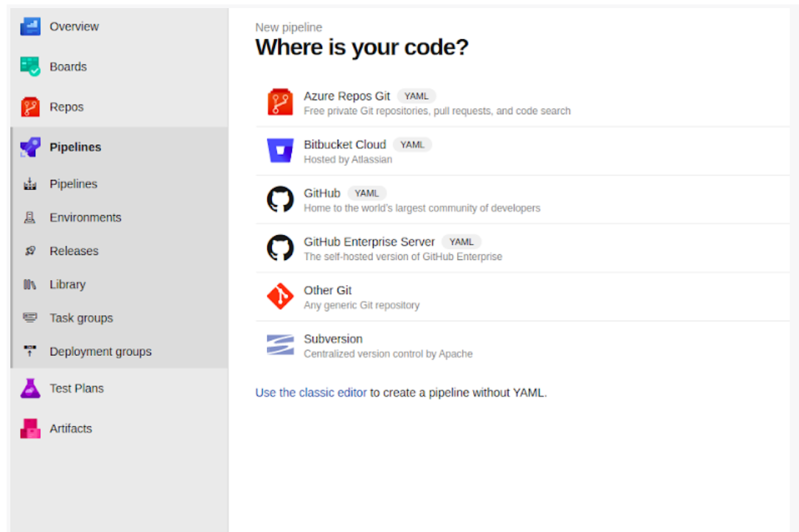Screen dimensions: 799x532
Task: Go to Environments in the sidebar
Action: 85,217
